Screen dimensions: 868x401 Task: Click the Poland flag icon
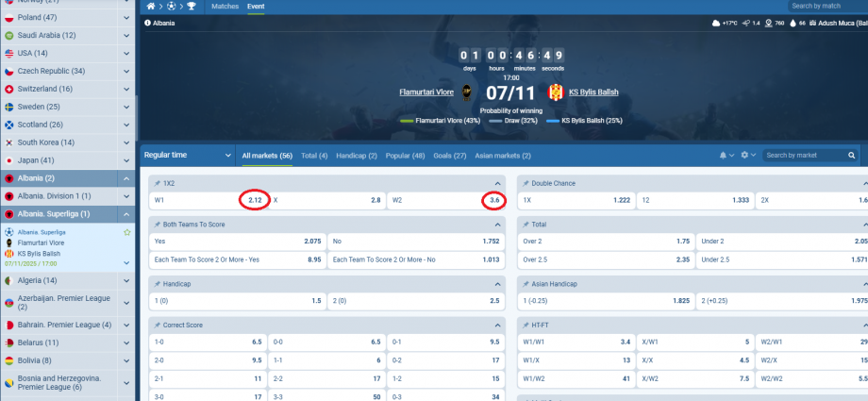tap(8, 18)
